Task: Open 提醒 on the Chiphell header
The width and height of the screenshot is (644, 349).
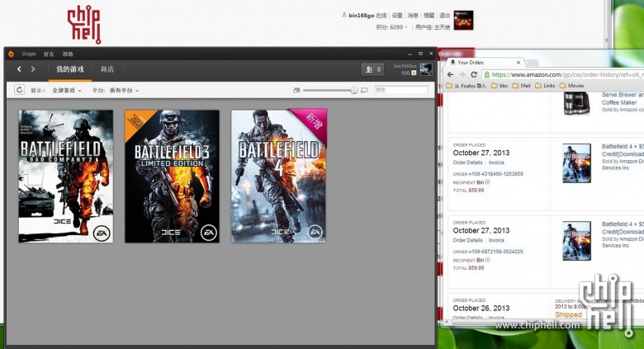Action: [x=429, y=16]
